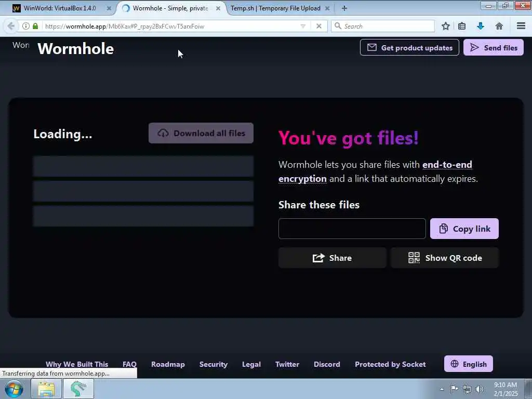
Task: Open Why We Built This footer link
Action: 77,364
